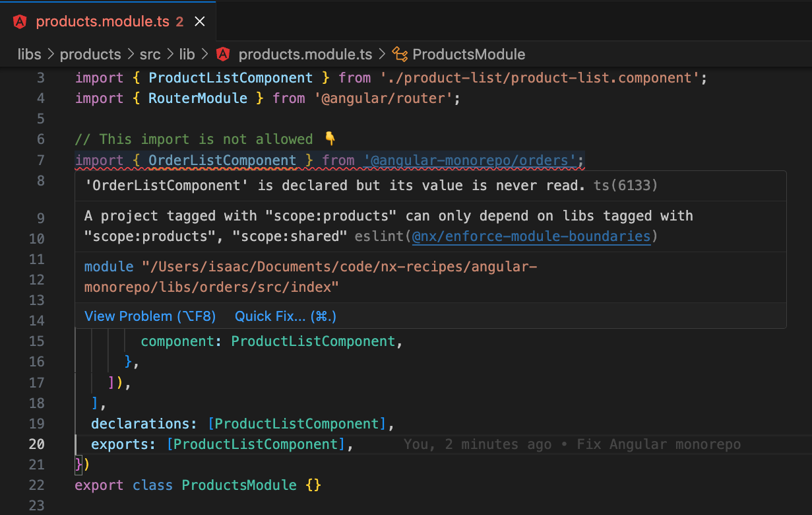Open "Quick Fix... (⌘.)" from the hover popup
The width and height of the screenshot is (812, 515).
tap(285, 316)
